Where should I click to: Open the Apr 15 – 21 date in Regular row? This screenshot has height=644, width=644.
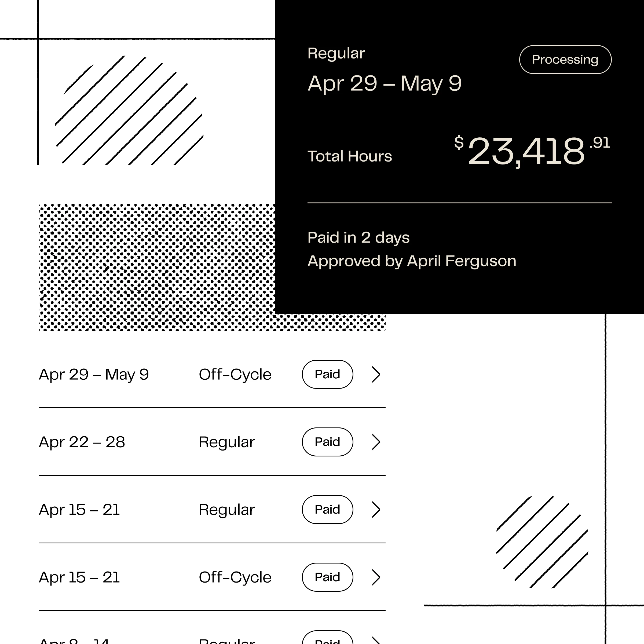coord(79,510)
